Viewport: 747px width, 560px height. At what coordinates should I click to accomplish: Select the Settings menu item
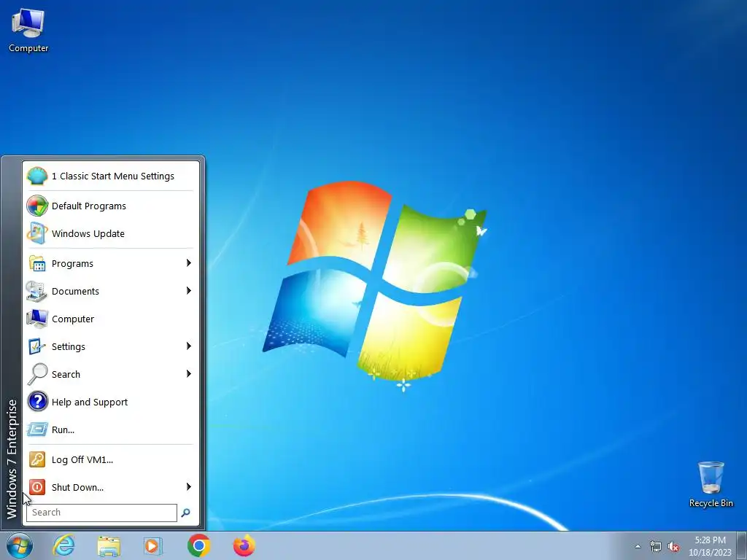coord(111,346)
